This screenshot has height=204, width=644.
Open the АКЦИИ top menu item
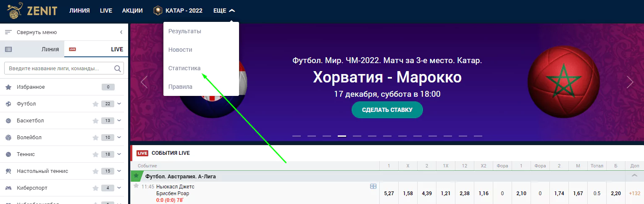coord(132,11)
